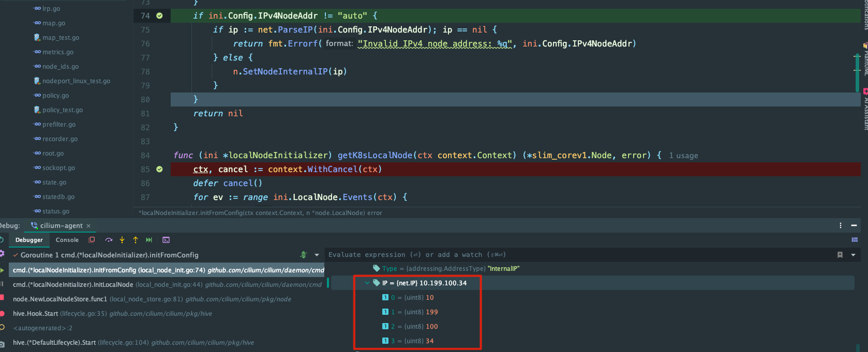Click the add-to-watches bookmark icon

[840, 255]
